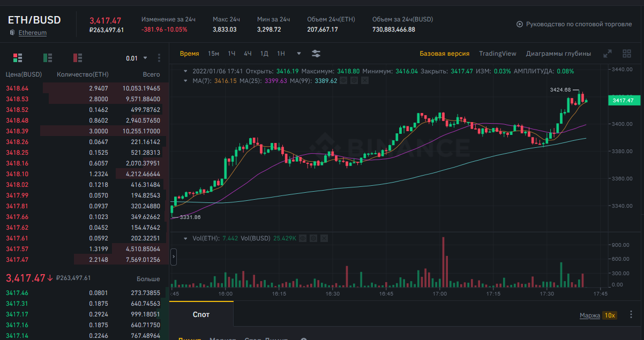The image size is (644, 340).
Task: Open the Спот trading tab
Action: pos(201,315)
